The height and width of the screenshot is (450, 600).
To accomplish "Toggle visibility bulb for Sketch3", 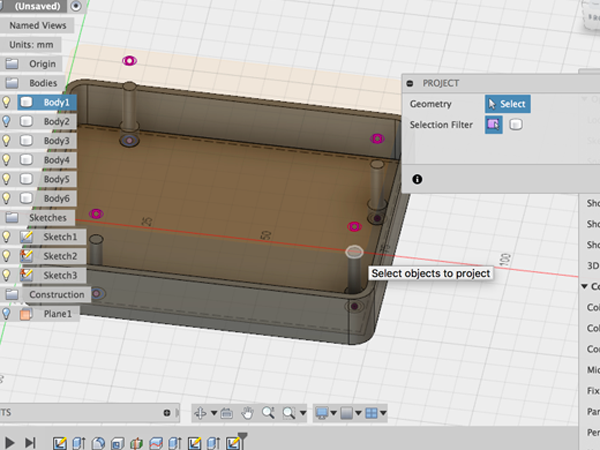I will [7, 275].
